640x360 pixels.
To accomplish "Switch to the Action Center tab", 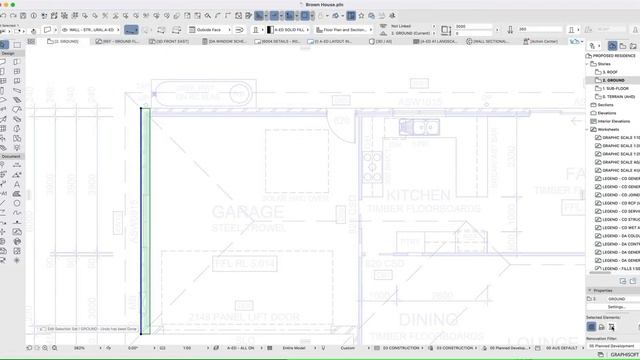I will [541, 41].
